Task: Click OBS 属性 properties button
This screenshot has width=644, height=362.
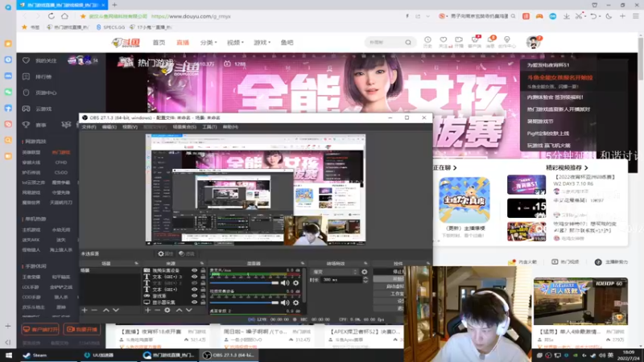Action: point(166,254)
